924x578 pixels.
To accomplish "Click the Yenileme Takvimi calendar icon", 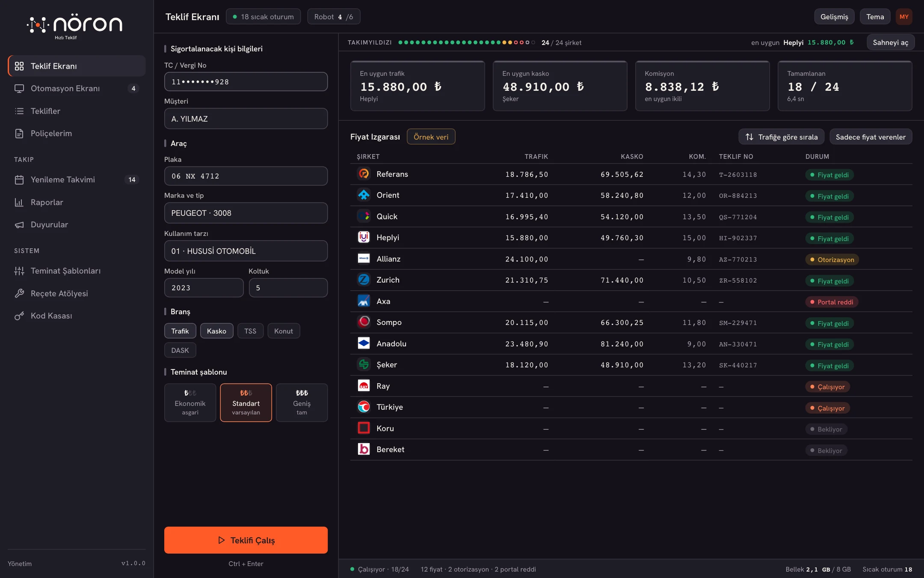I will pyautogui.click(x=19, y=180).
